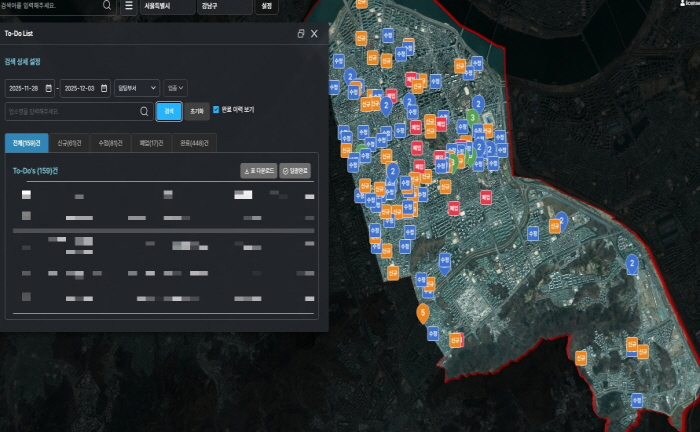This screenshot has width=700, height=432.
Task: Toggle the 완료 이력 보기 checkbox
Action: pyautogui.click(x=216, y=110)
